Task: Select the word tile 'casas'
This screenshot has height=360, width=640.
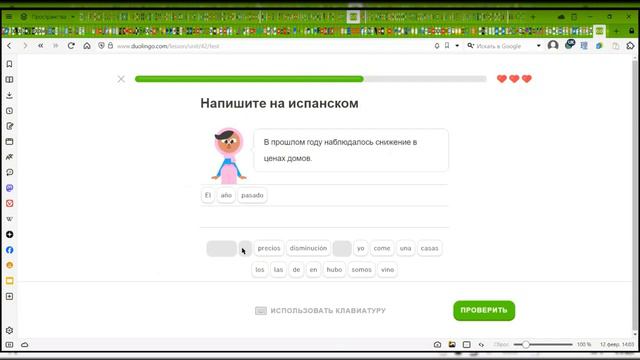Action: pos(429,248)
